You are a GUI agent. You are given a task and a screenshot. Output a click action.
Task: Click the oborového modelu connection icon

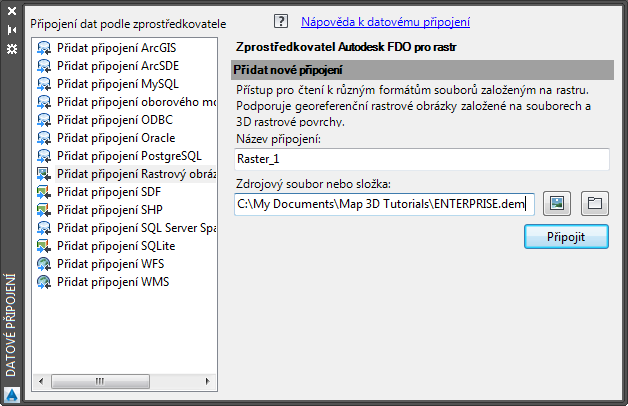[44, 102]
